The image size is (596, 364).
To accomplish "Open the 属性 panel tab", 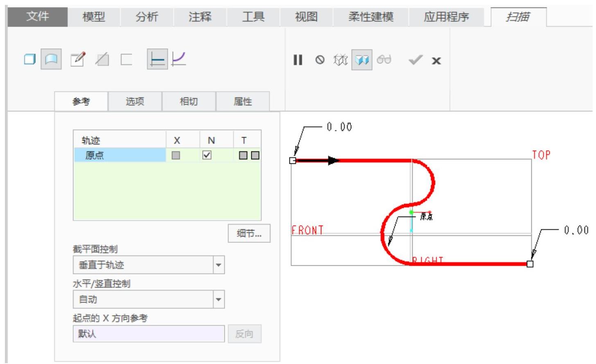I will coord(243,101).
